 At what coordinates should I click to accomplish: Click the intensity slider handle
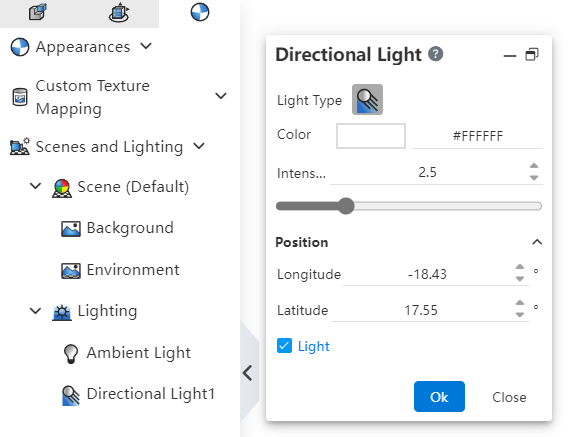click(346, 206)
